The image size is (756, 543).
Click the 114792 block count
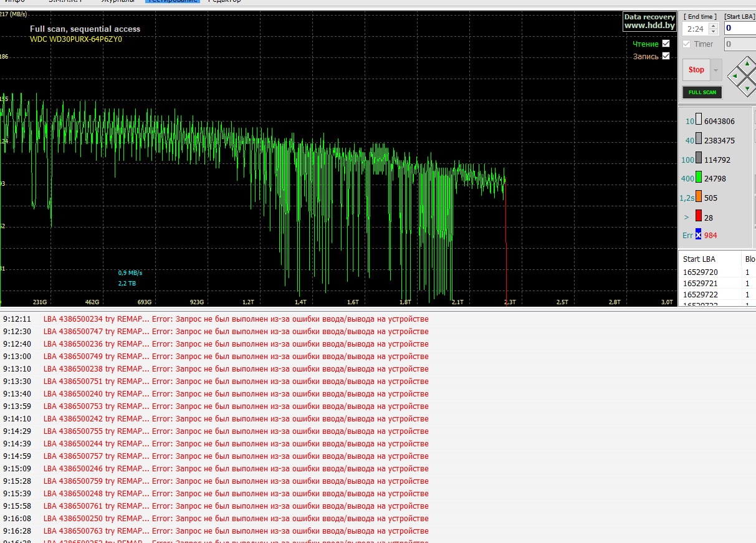[717, 160]
